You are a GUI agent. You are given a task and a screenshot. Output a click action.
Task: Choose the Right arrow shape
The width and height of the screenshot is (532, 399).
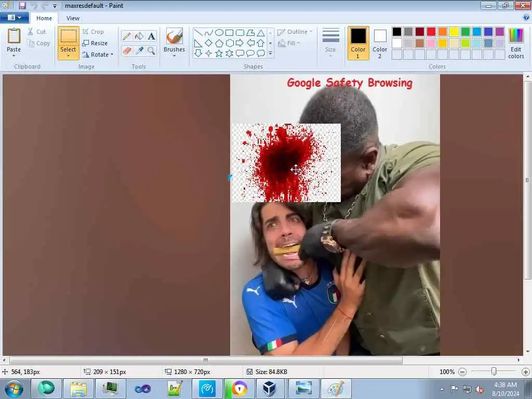[x=240, y=43]
